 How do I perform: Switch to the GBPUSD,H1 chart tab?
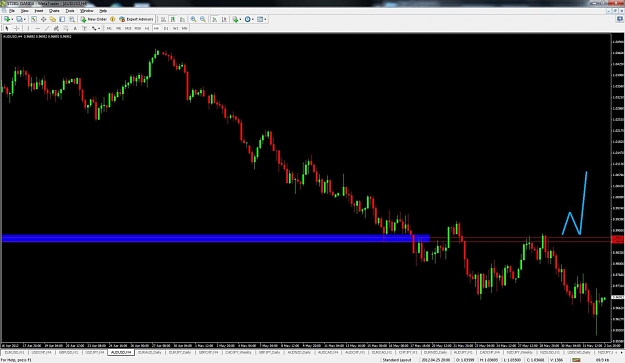68,353
